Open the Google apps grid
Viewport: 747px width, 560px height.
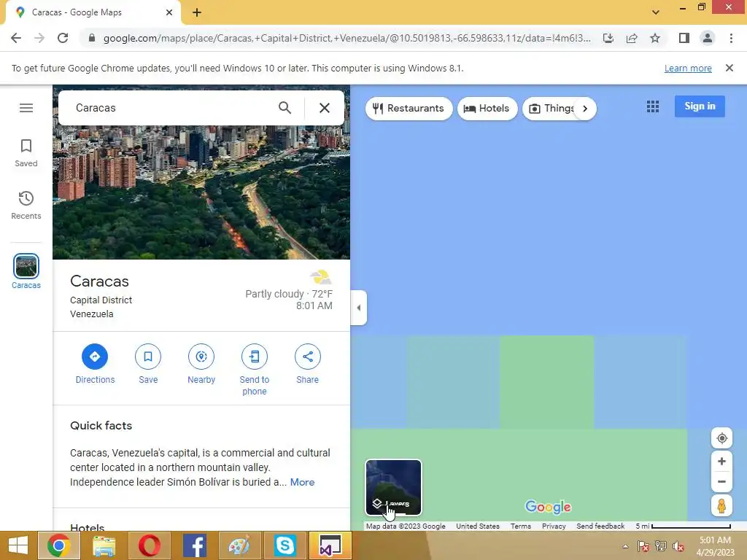pyautogui.click(x=653, y=106)
